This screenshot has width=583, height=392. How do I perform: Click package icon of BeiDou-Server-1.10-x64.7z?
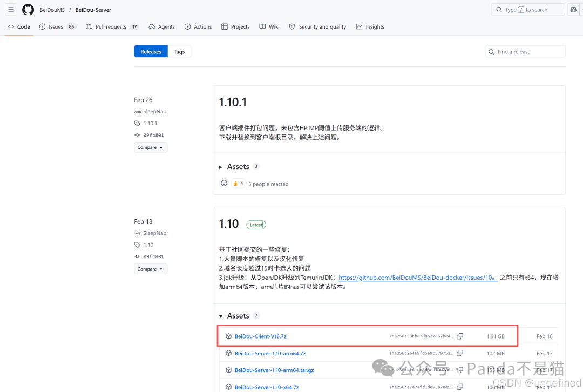(x=229, y=387)
